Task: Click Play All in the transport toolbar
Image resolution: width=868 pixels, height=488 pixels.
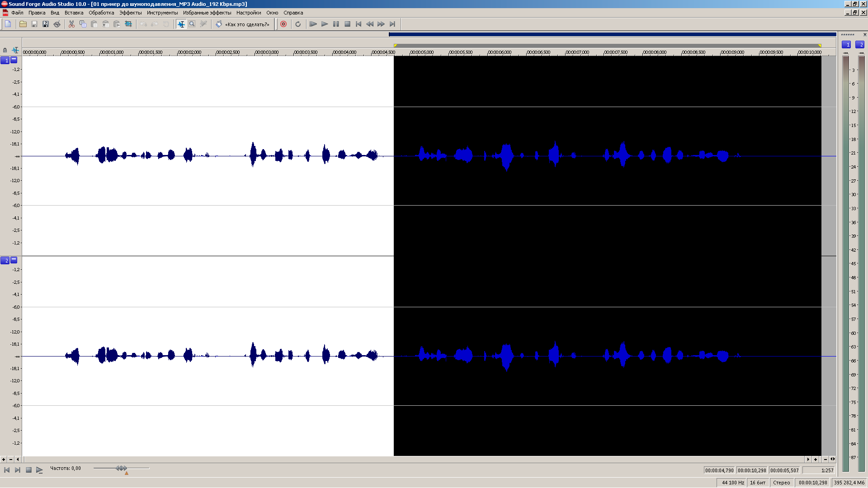Action: (x=313, y=24)
